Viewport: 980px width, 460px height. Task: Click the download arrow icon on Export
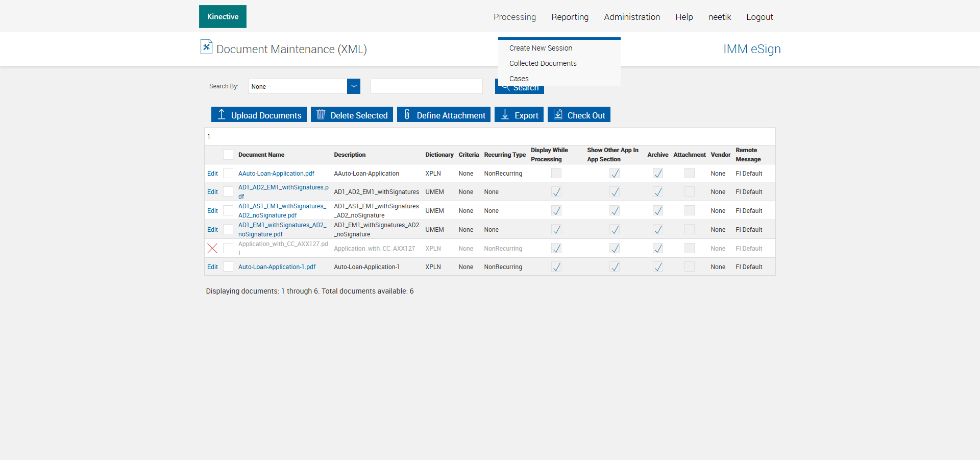coord(505,114)
